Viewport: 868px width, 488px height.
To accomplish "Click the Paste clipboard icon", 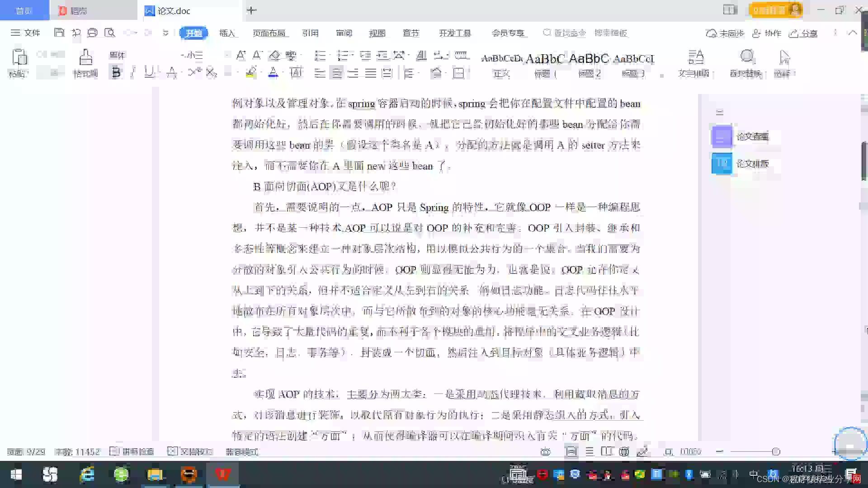I will pos(19,58).
